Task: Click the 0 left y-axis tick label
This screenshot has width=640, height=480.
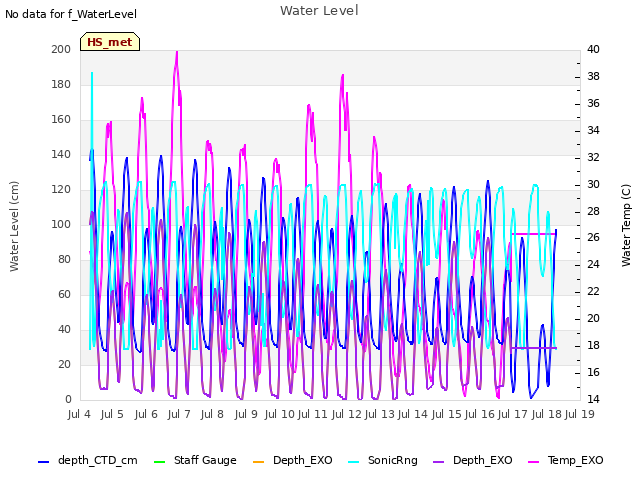Action: 68,400
